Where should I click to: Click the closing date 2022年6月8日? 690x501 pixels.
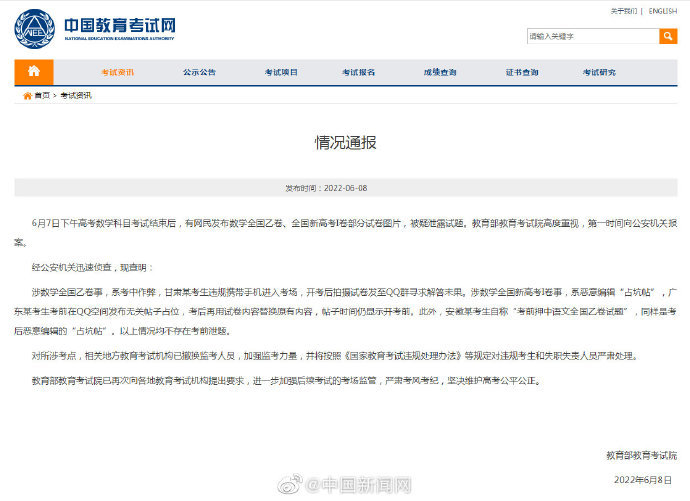click(x=643, y=480)
